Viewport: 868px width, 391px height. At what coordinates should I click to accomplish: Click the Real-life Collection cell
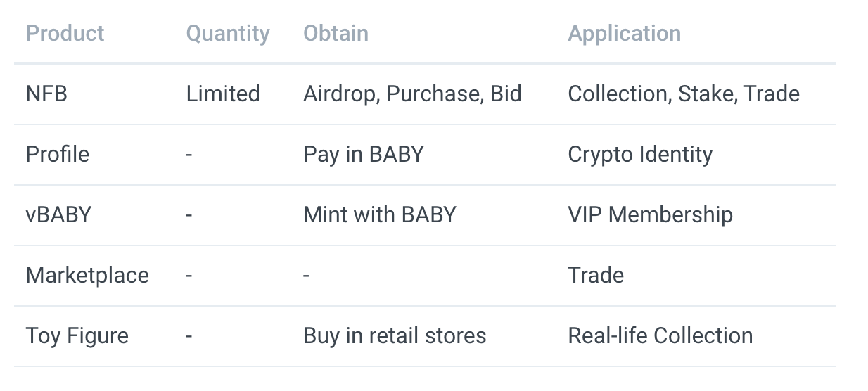click(x=660, y=335)
